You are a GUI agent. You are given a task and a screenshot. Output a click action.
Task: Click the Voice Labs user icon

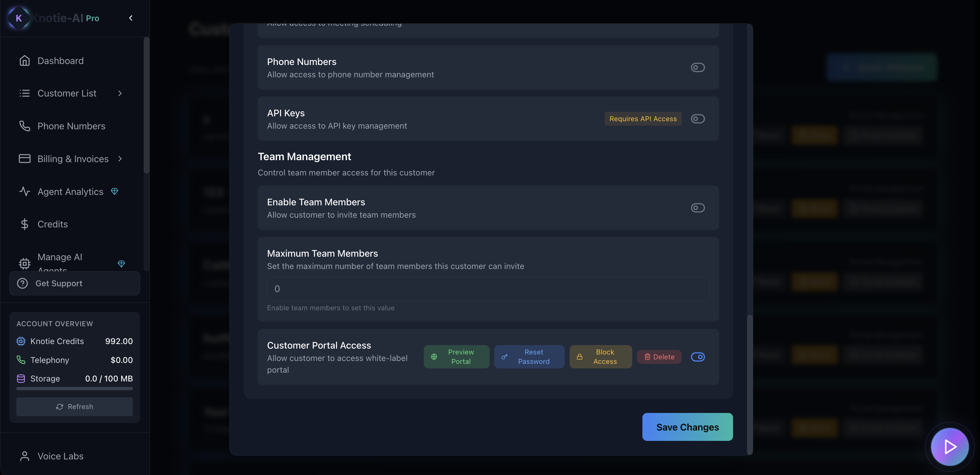tap(24, 456)
